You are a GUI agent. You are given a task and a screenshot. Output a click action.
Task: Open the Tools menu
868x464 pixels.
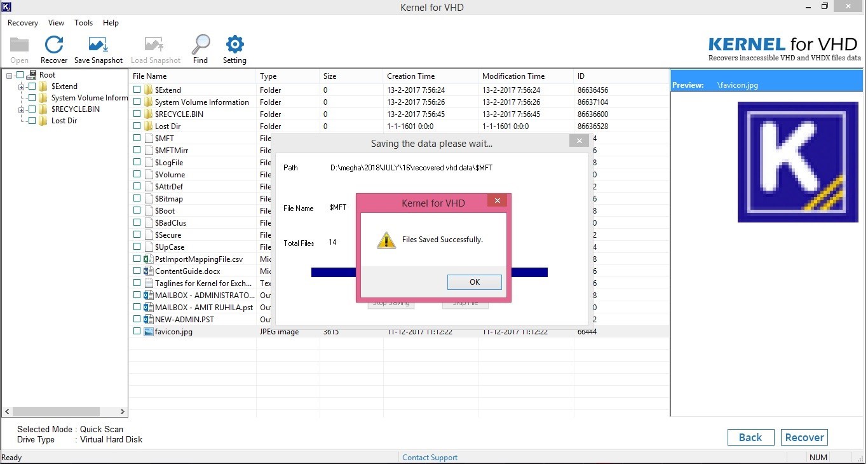point(83,22)
